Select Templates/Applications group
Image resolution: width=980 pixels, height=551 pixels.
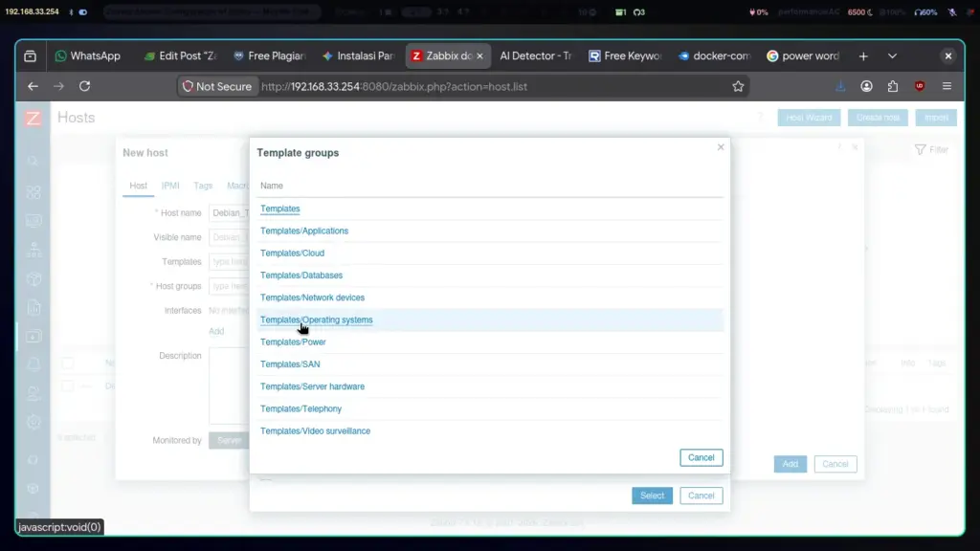click(x=303, y=231)
